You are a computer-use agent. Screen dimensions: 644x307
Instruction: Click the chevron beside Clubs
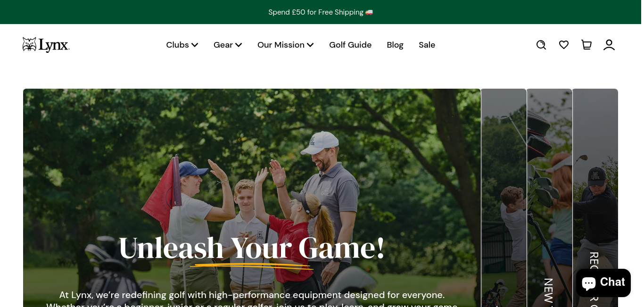click(195, 45)
